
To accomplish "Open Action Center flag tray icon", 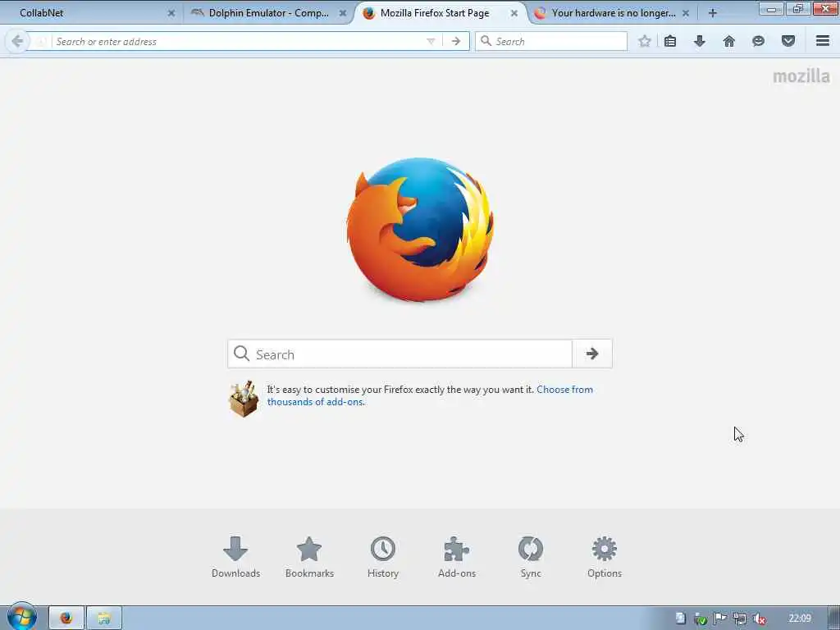I will [x=720, y=619].
